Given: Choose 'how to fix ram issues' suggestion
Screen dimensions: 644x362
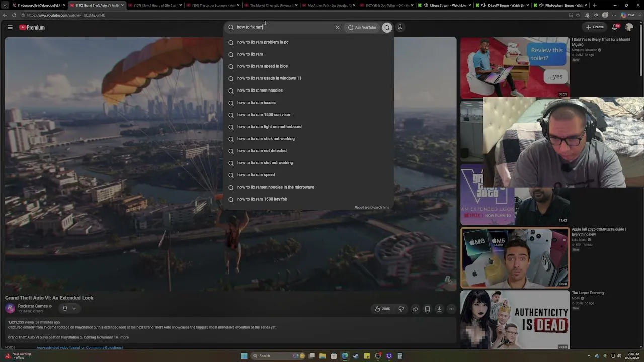Looking at the screenshot, I should click(308, 103).
